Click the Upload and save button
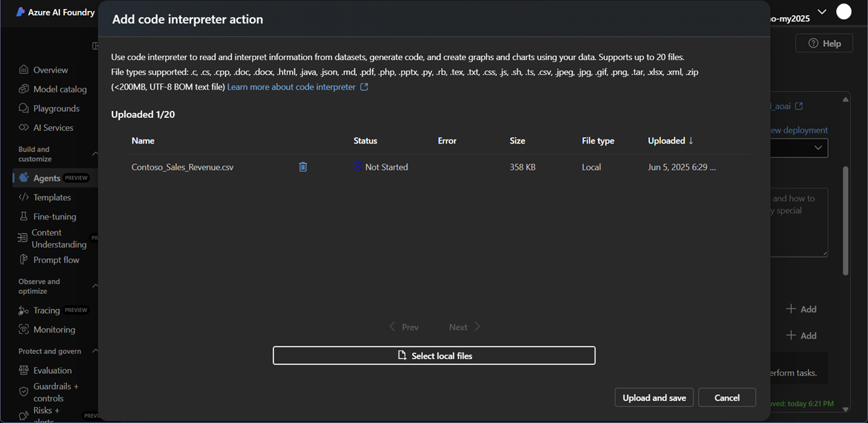 [653, 397]
